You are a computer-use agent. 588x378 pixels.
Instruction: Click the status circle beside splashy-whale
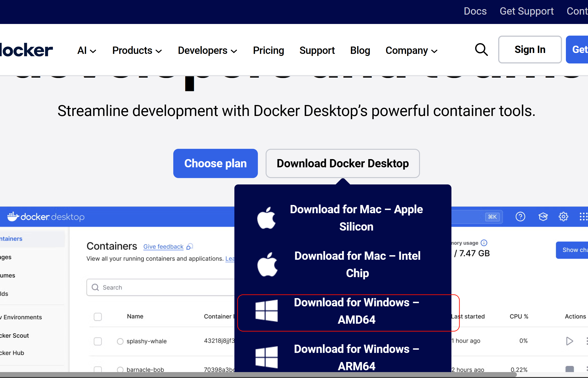point(120,341)
